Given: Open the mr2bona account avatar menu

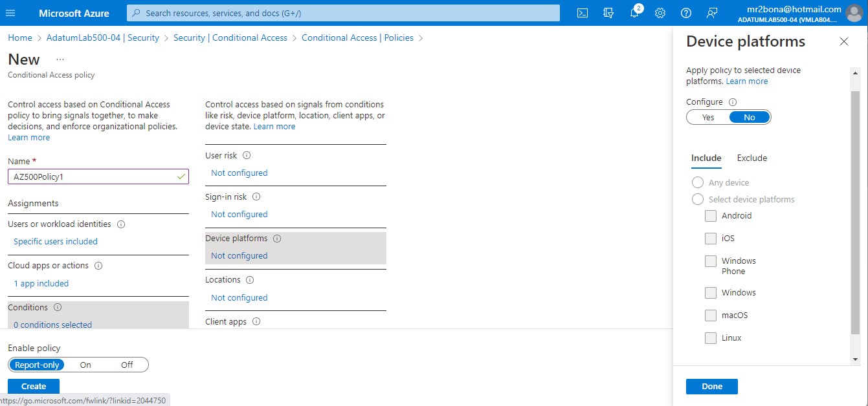Looking at the screenshot, I should point(854,12).
